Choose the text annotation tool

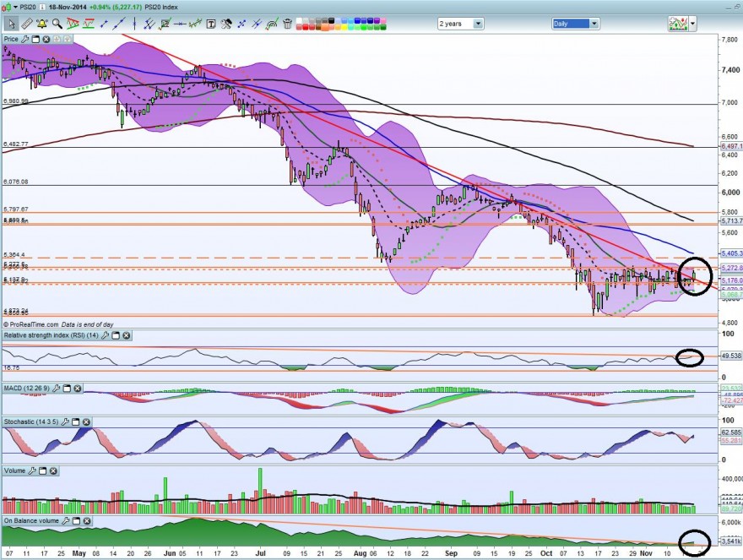(x=211, y=24)
